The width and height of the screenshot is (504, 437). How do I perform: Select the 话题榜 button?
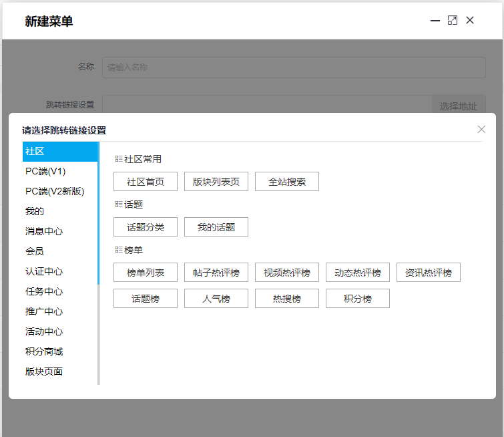(146, 298)
